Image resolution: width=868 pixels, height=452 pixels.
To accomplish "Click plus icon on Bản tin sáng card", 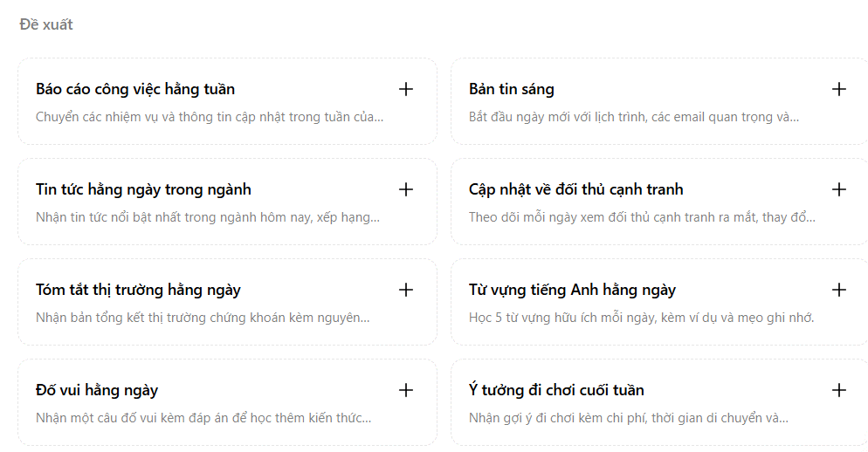I will point(838,89).
